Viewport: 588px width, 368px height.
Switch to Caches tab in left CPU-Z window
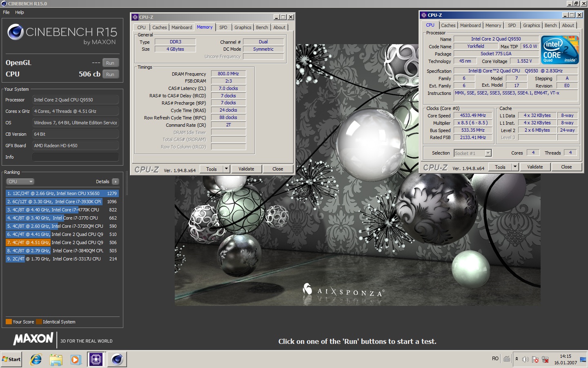(x=159, y=27)
